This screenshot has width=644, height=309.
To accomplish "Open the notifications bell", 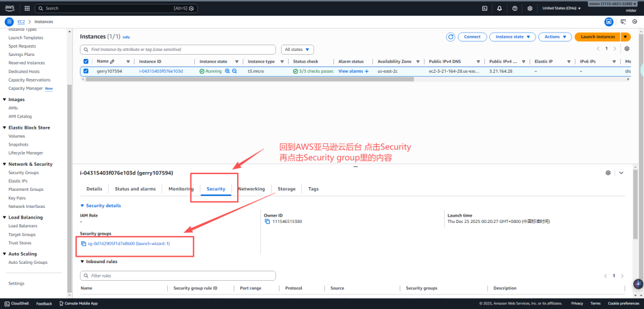I will click(x=499, y=8).
